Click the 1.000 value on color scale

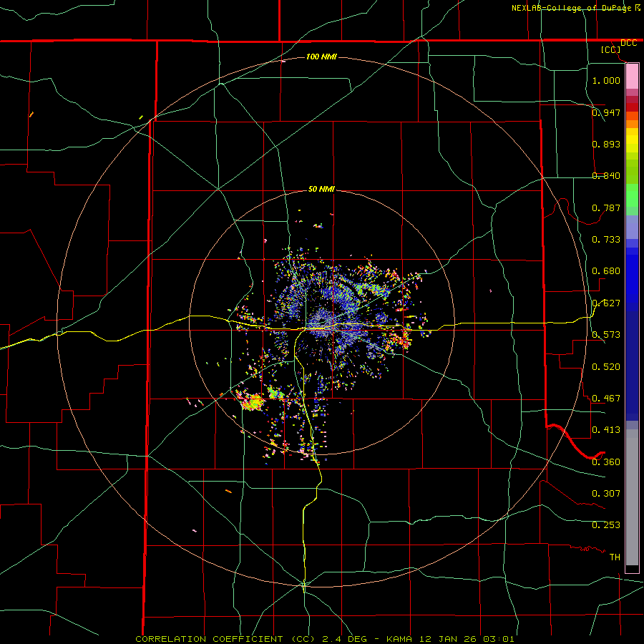[606, 80]
